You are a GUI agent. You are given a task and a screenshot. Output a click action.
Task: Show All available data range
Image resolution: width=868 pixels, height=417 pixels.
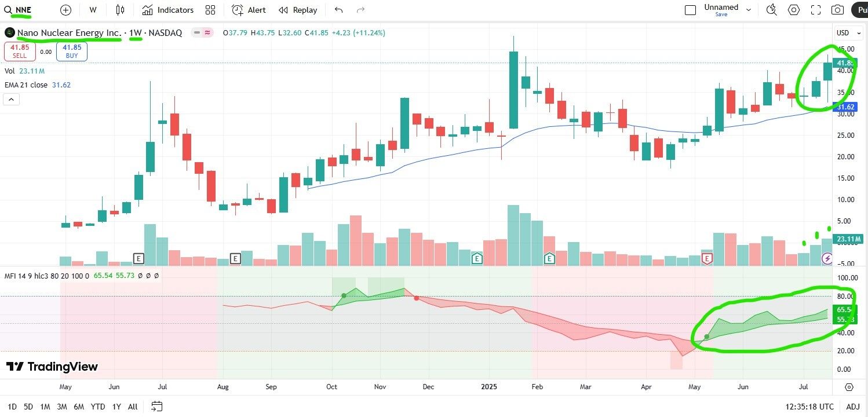click(133, 407)
